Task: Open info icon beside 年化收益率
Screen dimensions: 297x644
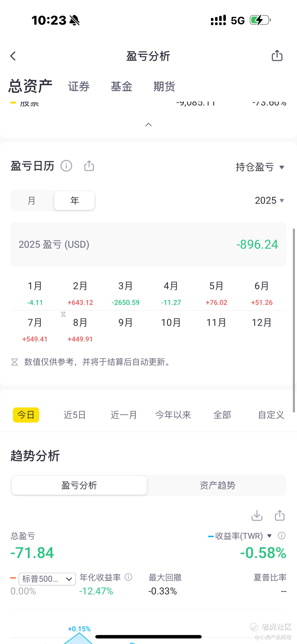Action: click(x=128, y=577)
